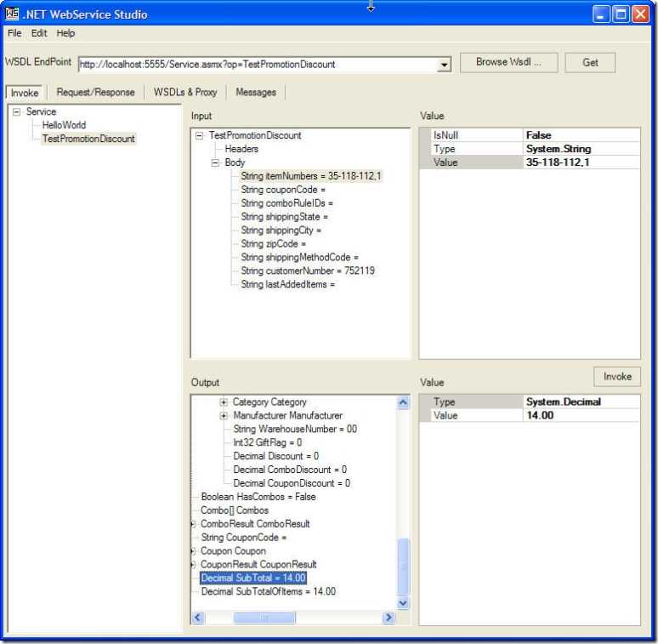
Task: Select String CouponCode output row
Action: (243, 538)
